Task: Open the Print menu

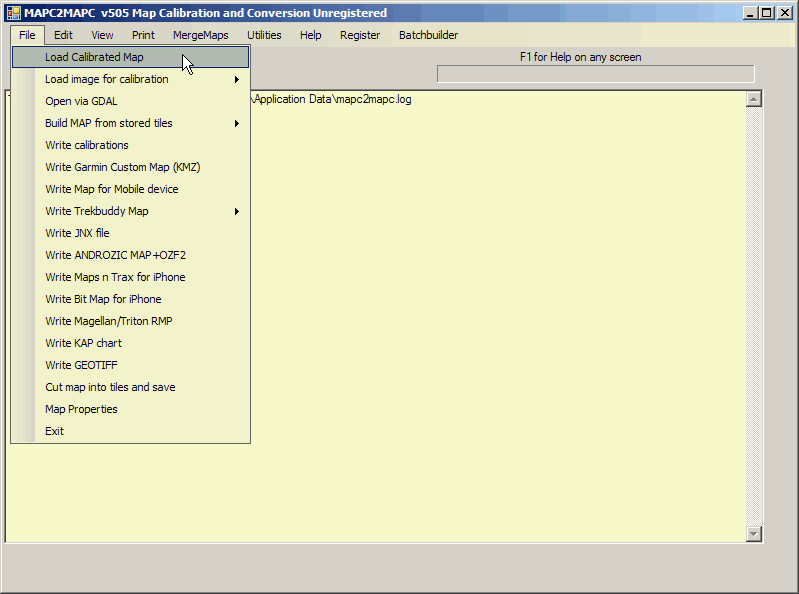Action: point(143,35)
